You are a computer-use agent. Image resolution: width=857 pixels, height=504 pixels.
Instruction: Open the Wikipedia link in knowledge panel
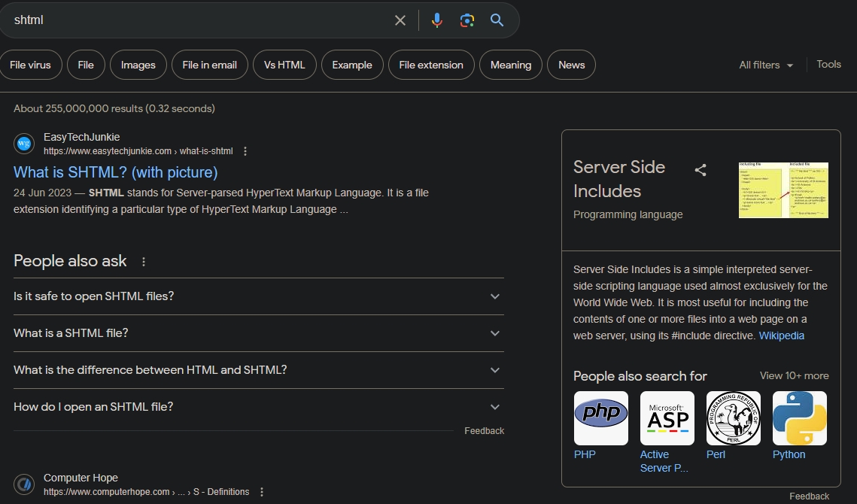coord(781,335)
